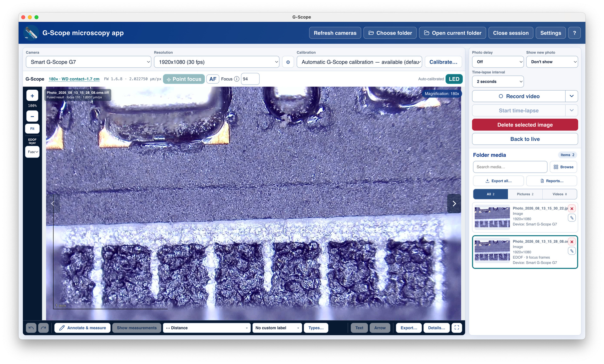Rename Photo_2026_08_13_15_28_08 pencil icon
This screenshot has width=604, height=364.
572,251
